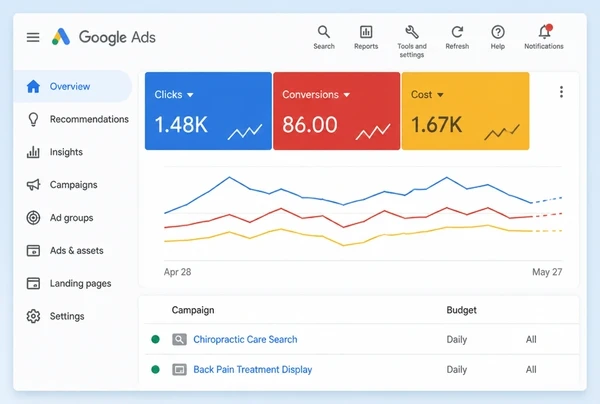600x404 pixels.
Task: Click the 86.00 conversions value
Action: [310, 125]
